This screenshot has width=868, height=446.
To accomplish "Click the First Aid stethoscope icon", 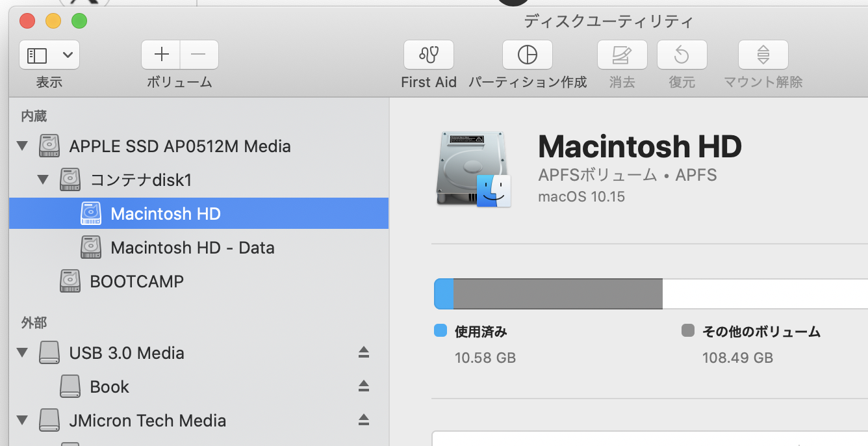I will [x=429, y=55].
